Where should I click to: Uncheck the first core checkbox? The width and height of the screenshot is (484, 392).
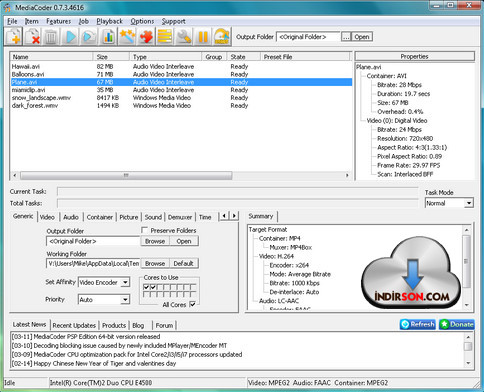[x=146, y=287]
